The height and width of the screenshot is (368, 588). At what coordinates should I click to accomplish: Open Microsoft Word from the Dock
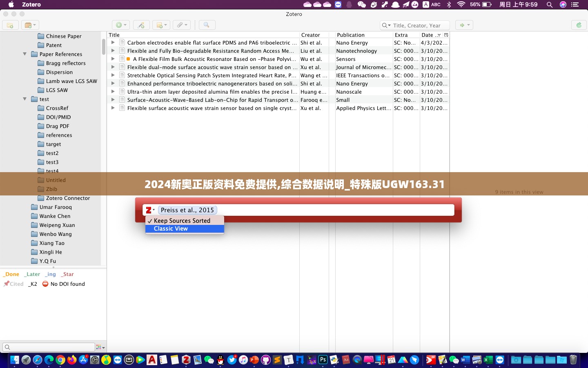point(465,360)
